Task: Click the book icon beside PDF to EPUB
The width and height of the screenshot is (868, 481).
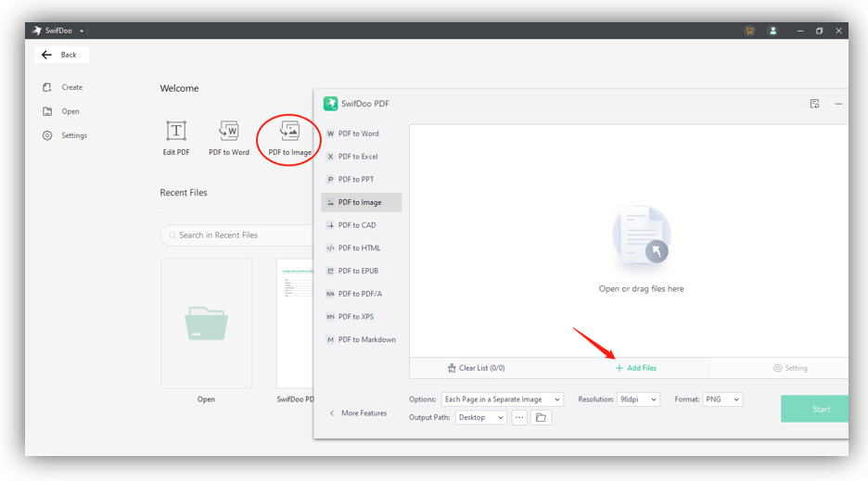Action: coord(330,272)
